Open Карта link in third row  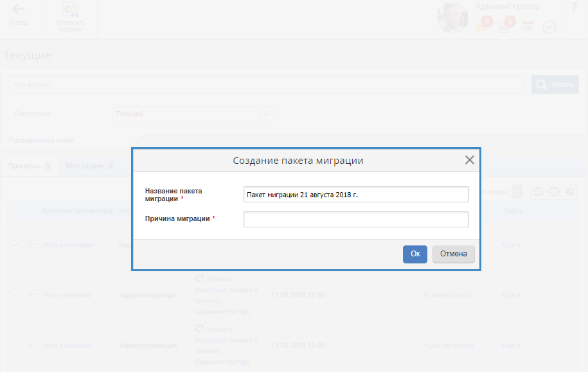click(x=511, y=345)
